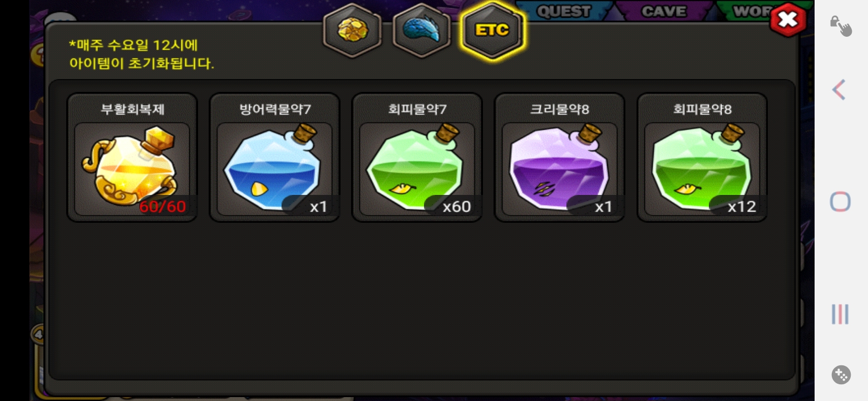The image size is (868, 401).
Task: Close the item shop with red X
Action: tap(788, 20)
